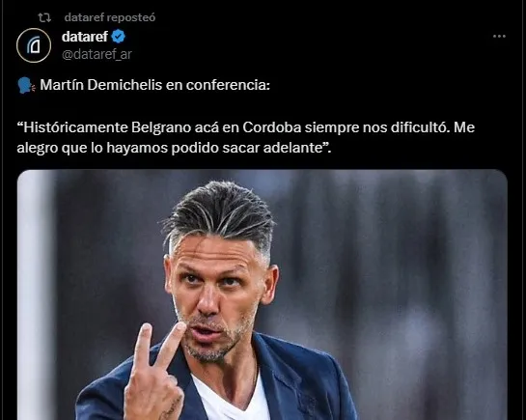The height and width of the screenshot is (420, 526).
Task: Click the blue verified checkmark badge
Action: [x=118, y=37]
